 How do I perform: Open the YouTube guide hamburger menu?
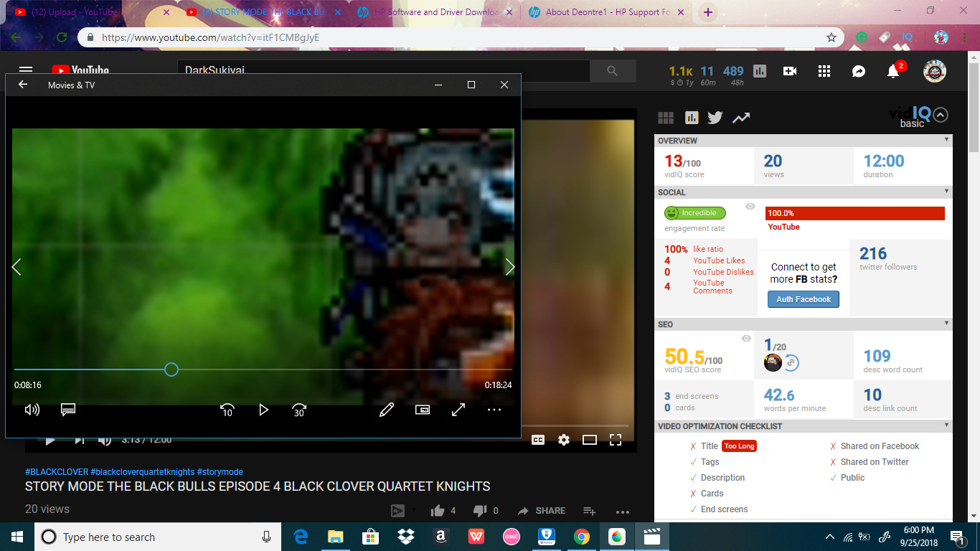click(x=26, y=70)
